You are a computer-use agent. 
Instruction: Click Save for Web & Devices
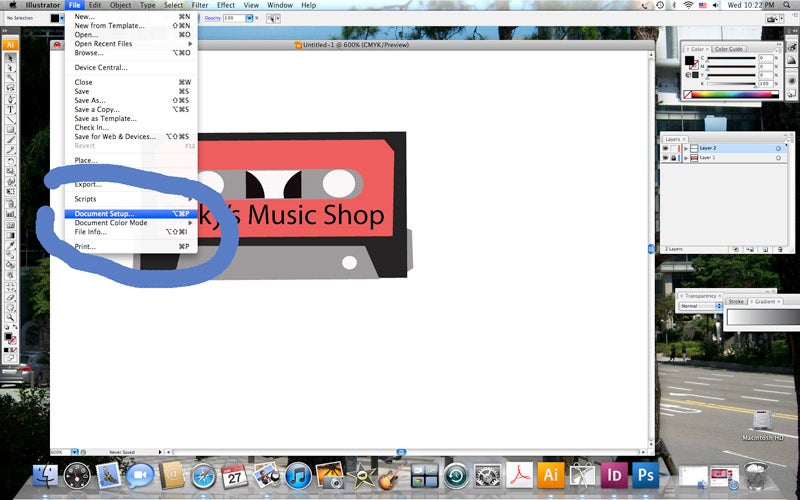coord(115,136)
